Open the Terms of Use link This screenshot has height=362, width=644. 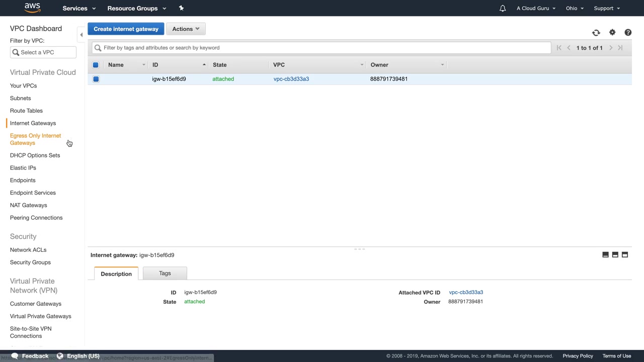click(617, 356)
